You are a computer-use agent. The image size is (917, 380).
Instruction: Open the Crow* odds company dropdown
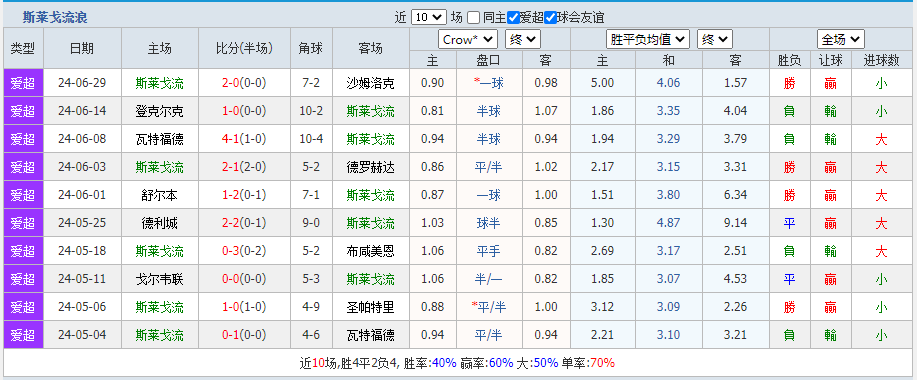point(468,39)
